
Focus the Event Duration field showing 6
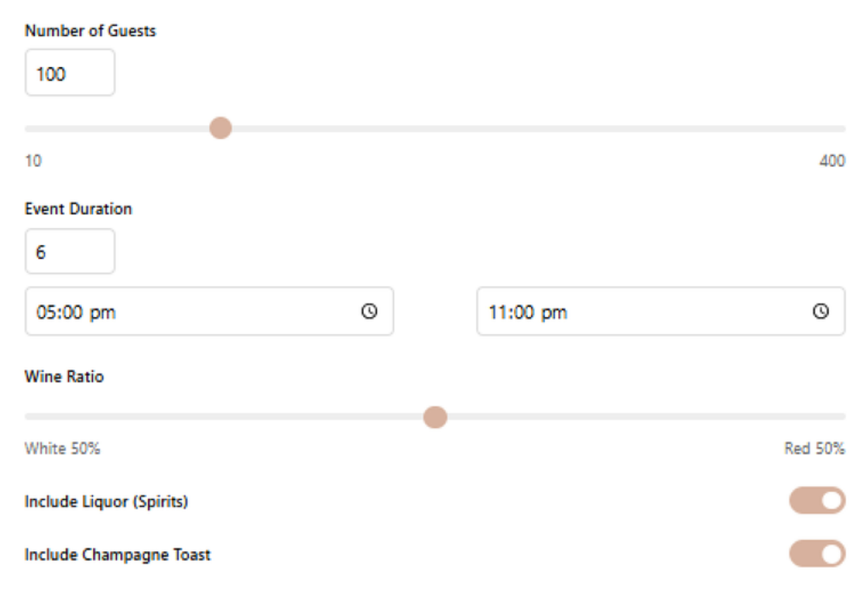(70, 251)
